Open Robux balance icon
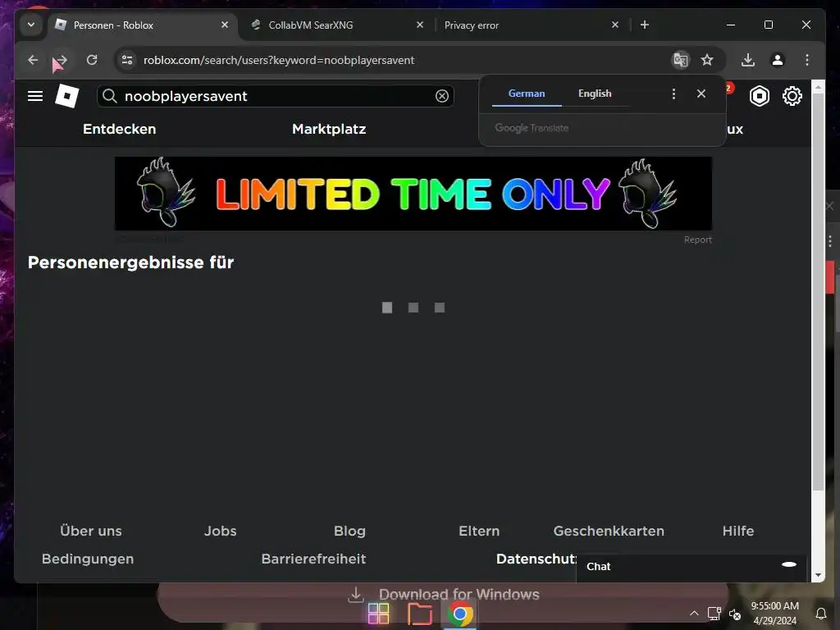Viewport: 840px width, 630px height. tap(759, 97)
